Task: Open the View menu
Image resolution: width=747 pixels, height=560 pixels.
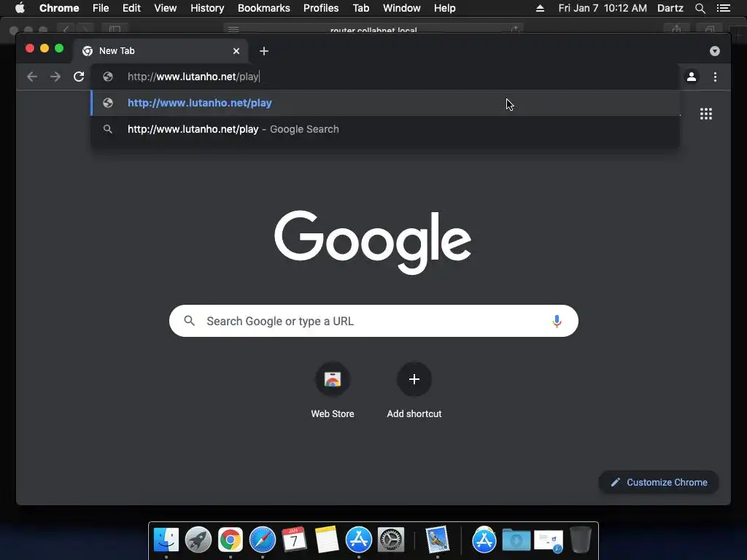Action: tap(166, 8)
